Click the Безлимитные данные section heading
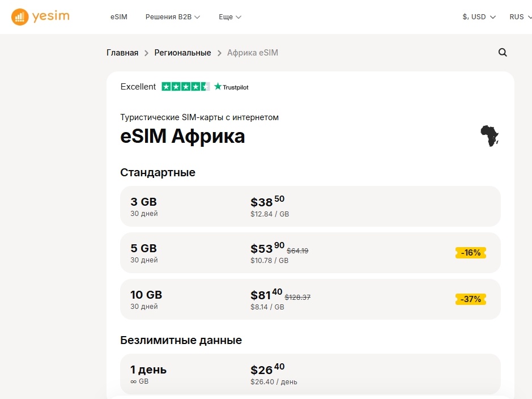 point(181,340)
